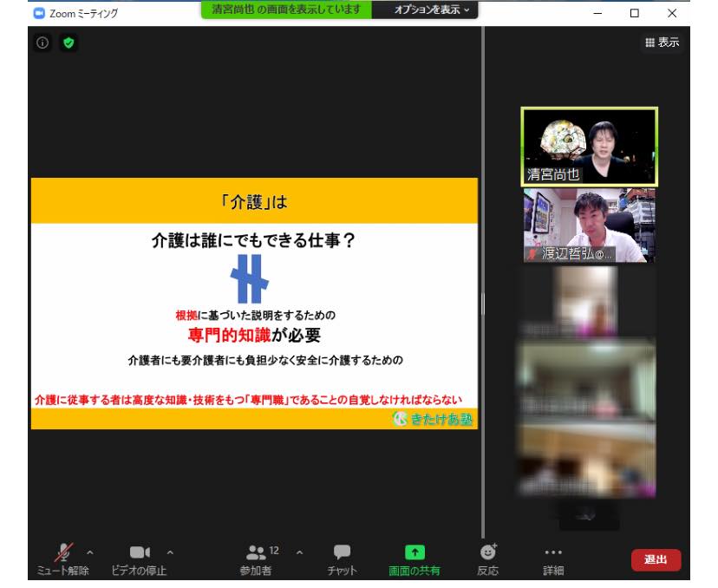Expand video options arrow beside camera
This screenshot has height=588, width=718.
tap(169, 551)
